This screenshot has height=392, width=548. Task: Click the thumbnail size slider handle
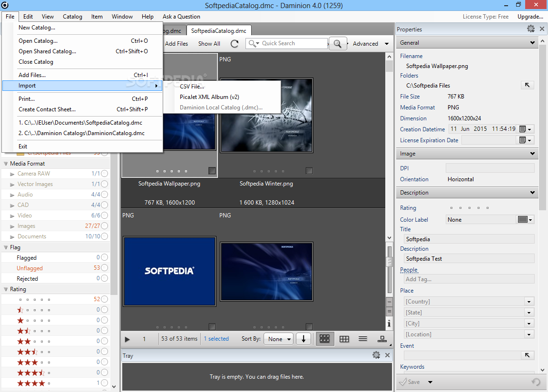389,261
